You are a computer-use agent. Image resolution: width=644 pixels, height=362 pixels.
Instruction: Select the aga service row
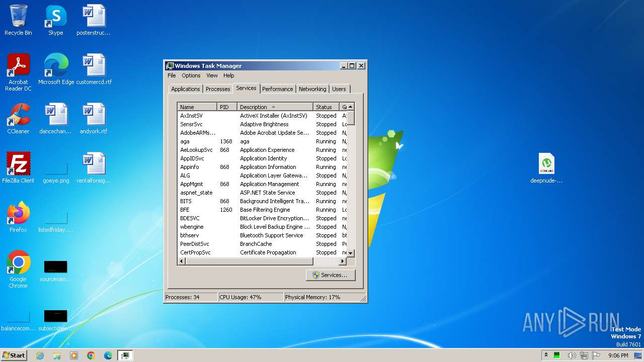click(x=262, y=141)
